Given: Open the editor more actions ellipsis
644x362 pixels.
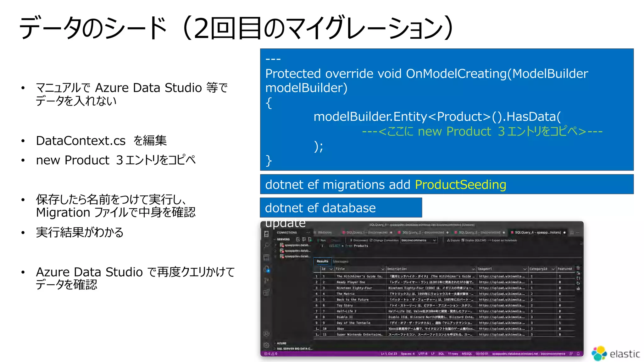Looking at the screenshot, I should click(x=578, y=233).
